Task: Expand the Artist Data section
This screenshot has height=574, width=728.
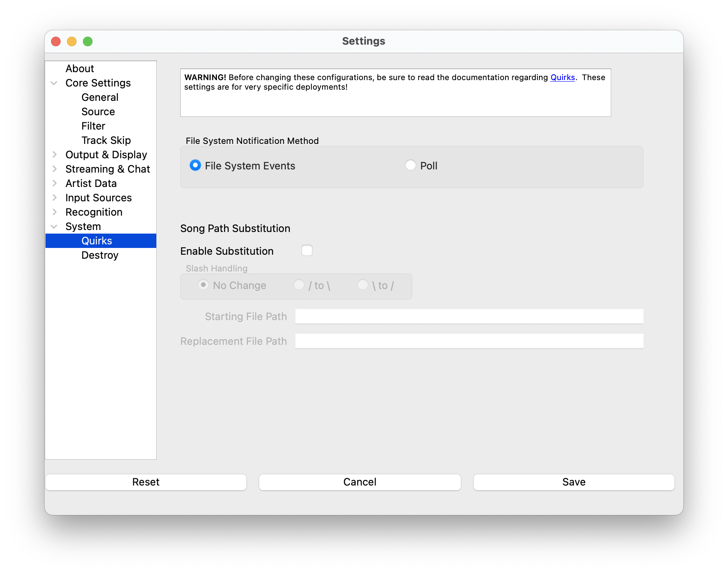Action: [x=55, y=183]
